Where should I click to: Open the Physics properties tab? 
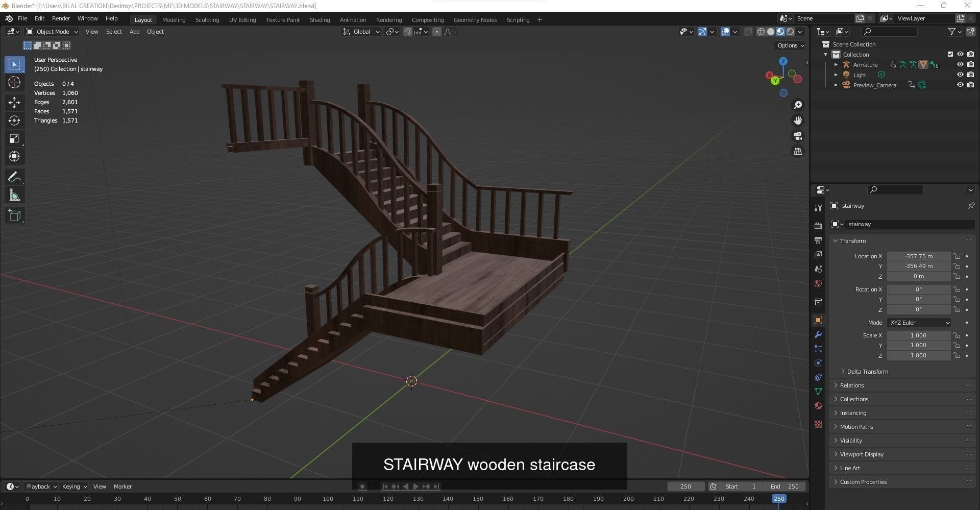(x=818, y=363)
